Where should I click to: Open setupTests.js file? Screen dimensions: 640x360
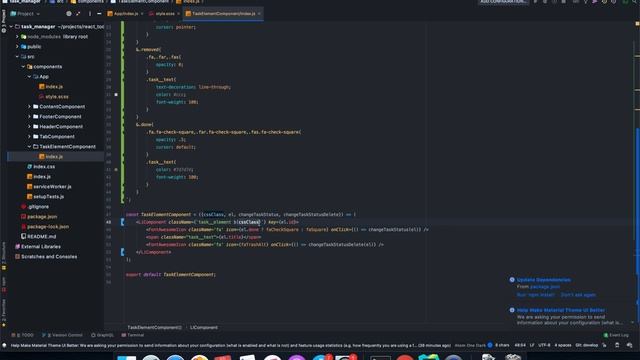pos(45,196)
